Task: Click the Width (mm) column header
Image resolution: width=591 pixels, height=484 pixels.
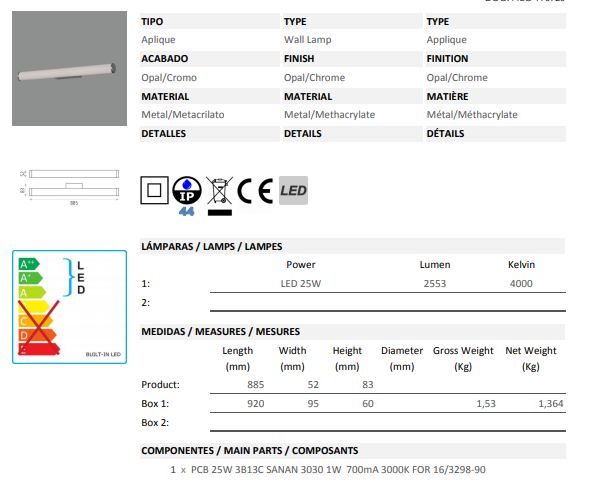Action: (x=292, y=358)
